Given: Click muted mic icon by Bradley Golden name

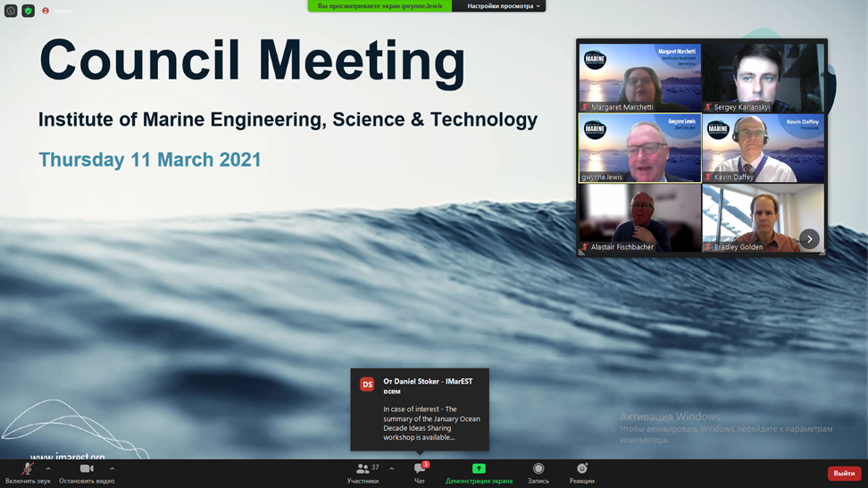Looking at the screenshot, I should coord(708,247).
